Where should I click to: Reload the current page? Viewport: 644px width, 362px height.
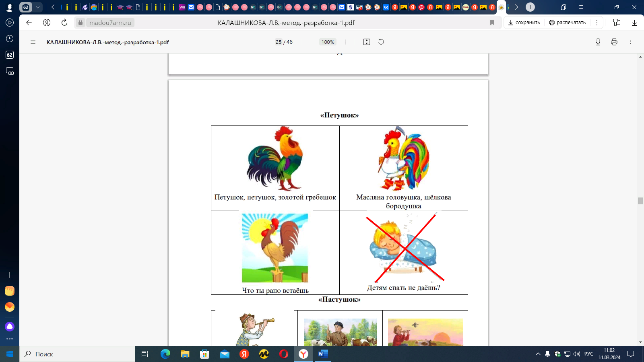point(64,23)
